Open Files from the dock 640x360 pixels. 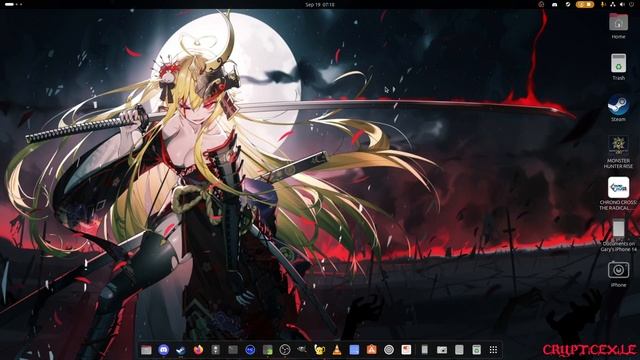147,350
